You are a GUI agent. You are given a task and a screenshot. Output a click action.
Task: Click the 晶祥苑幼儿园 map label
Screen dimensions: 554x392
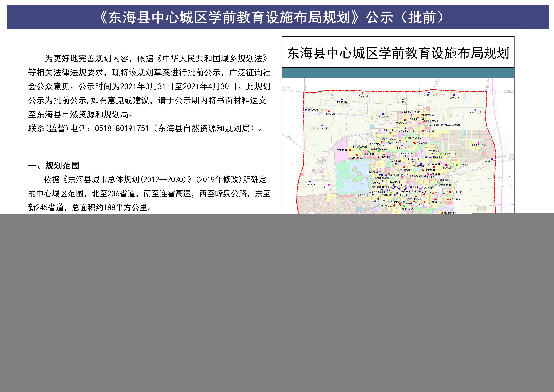407,209
